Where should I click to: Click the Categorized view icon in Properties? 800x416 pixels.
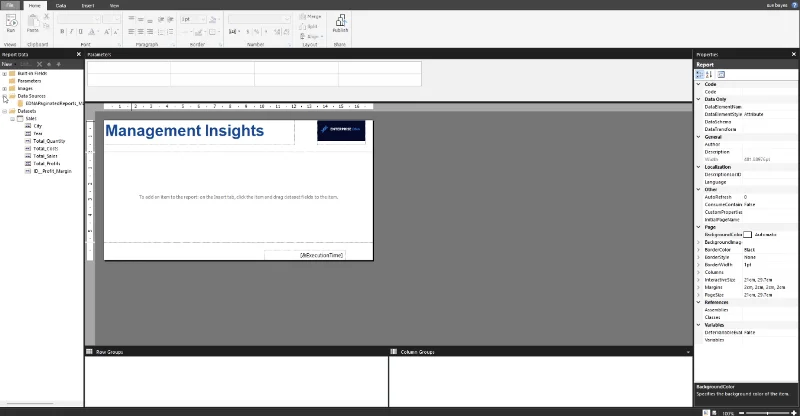(x=699, y=75)
